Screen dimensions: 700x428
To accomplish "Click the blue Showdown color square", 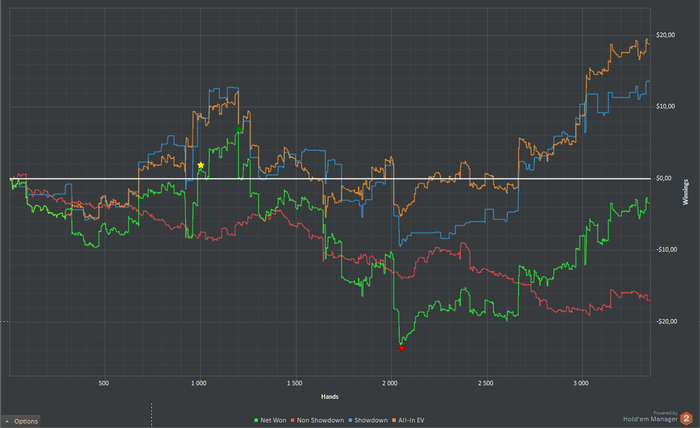I will [x=350, y=420].
